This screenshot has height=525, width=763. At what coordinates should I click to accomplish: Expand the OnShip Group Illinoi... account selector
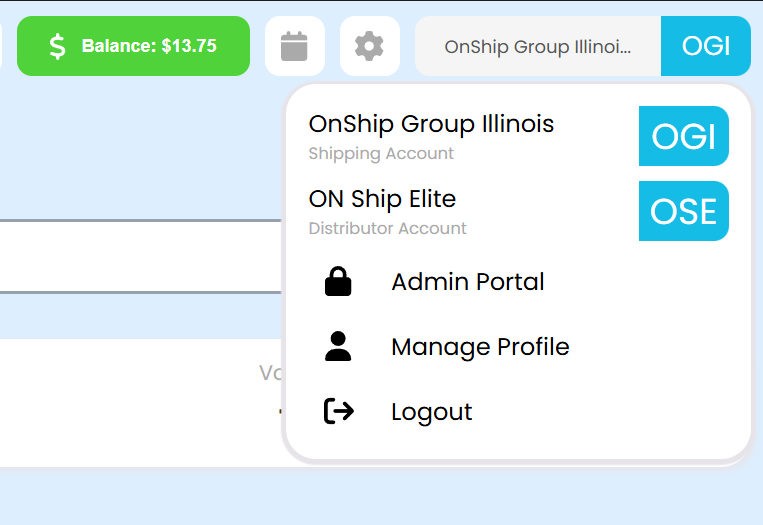[538, 46]
